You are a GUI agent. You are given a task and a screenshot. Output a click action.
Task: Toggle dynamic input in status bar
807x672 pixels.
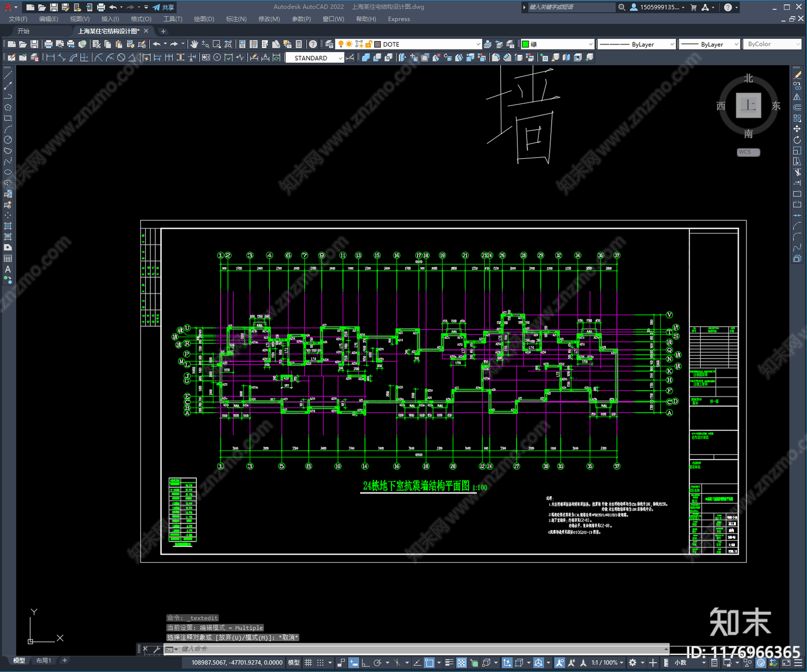(354, 662)
